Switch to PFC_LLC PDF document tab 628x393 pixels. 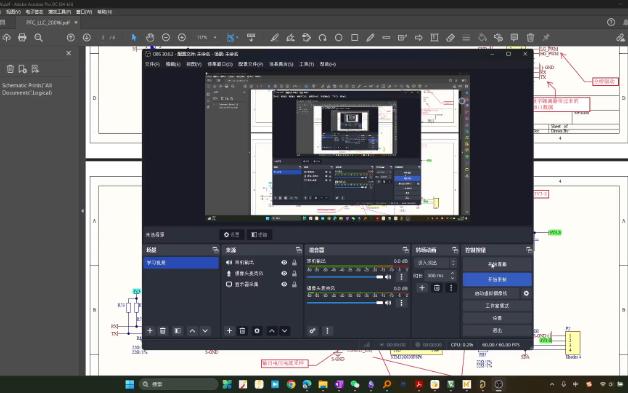pos(48,22)
